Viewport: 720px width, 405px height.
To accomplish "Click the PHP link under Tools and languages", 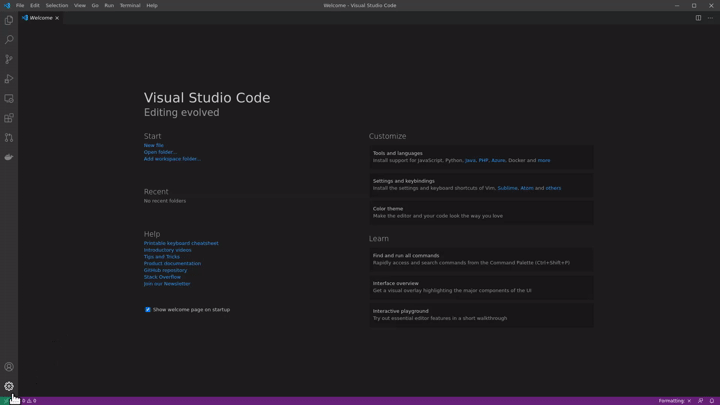I will pyautogui.click(x=483, y=160).
